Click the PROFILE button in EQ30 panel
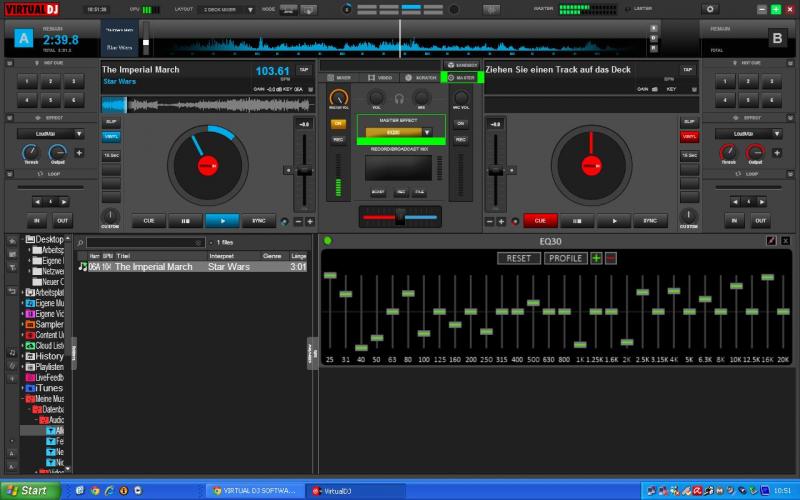The height and width of the screenshot is (500, 800). coord(565,258)
